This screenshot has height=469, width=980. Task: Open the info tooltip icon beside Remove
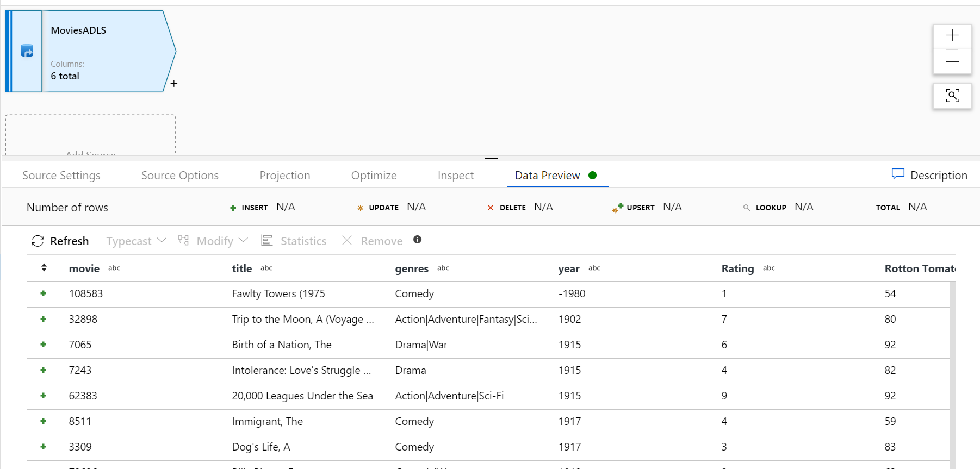[417, 240]
